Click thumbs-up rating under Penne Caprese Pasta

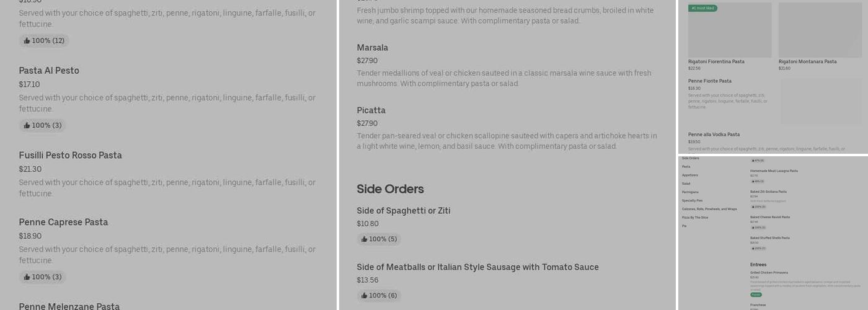click(x=42, y=277)
